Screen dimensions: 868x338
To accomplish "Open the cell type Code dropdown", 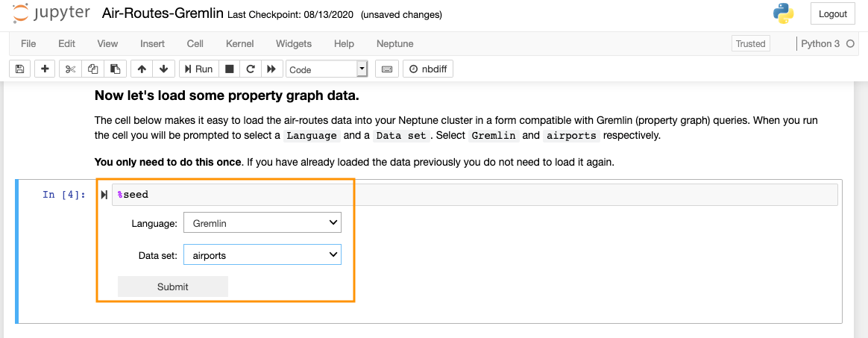I will (327, 69).
